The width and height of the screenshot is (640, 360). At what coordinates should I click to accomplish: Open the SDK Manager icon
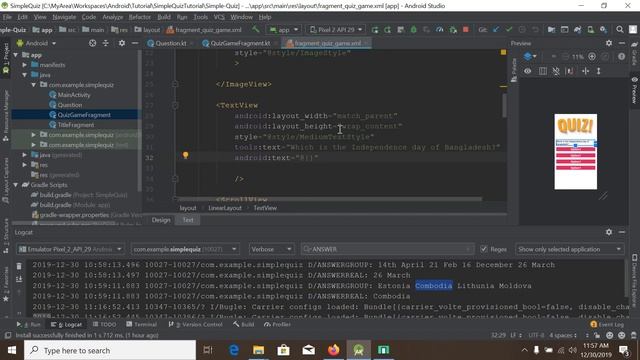click(x=603, y=29)
